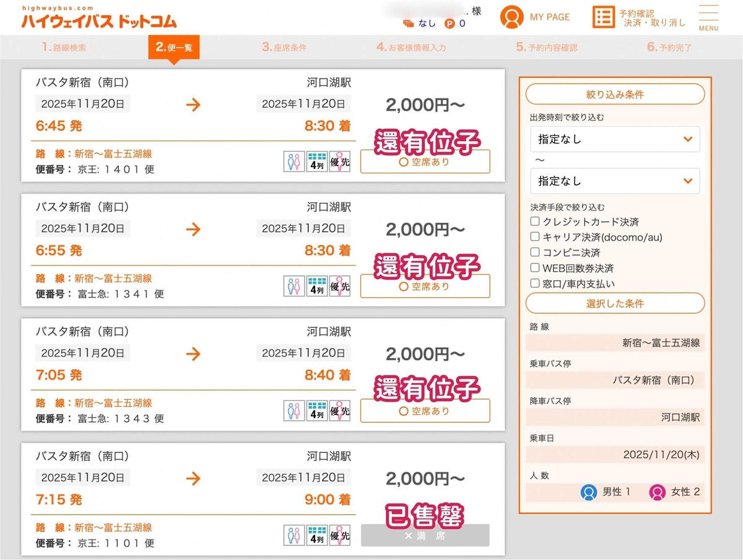Click the orange arrow on 7:15 bus card
743x560 pixels.
(x=194, y=478)
